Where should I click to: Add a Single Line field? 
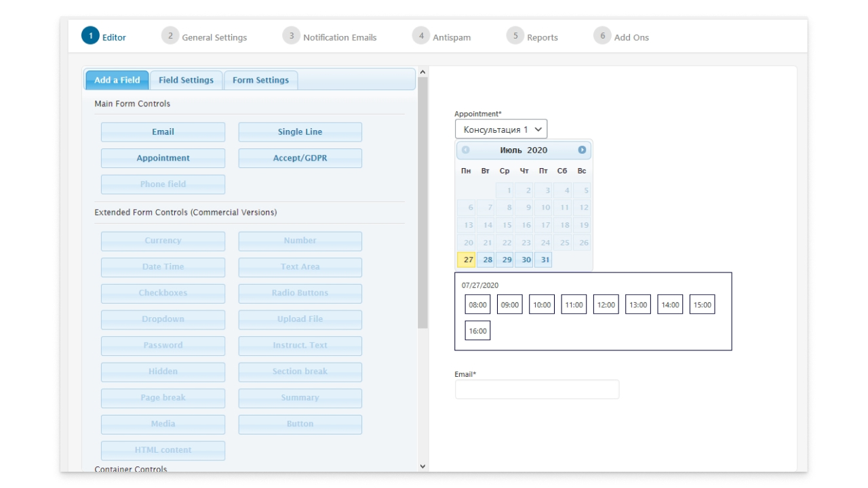pyautogui.click(x=300, y=132)
